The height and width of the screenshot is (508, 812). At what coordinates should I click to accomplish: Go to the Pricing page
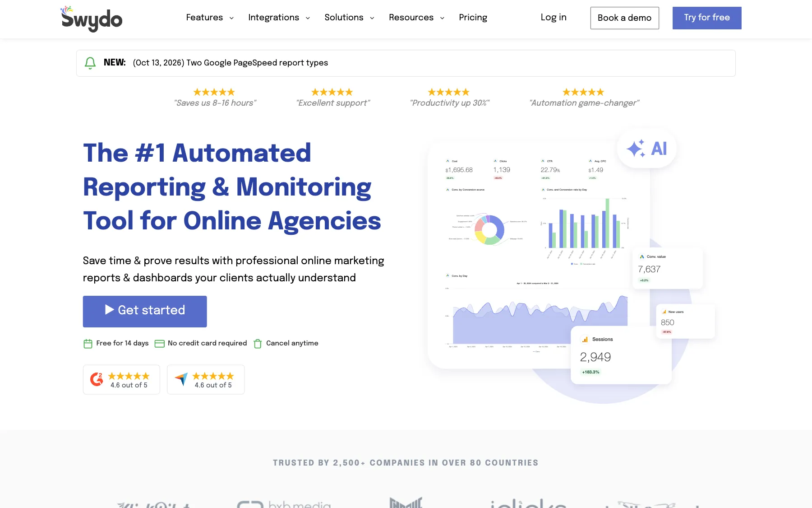[x=473, y=18]
